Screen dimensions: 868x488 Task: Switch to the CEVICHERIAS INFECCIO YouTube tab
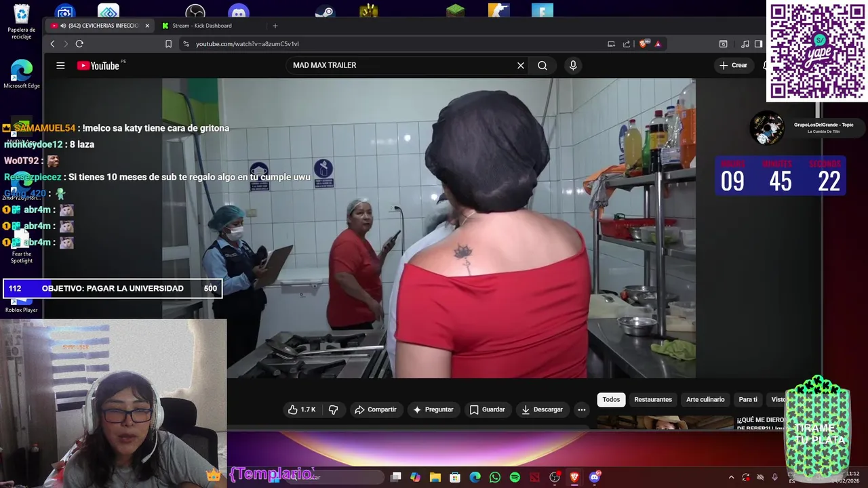point(99,26)
